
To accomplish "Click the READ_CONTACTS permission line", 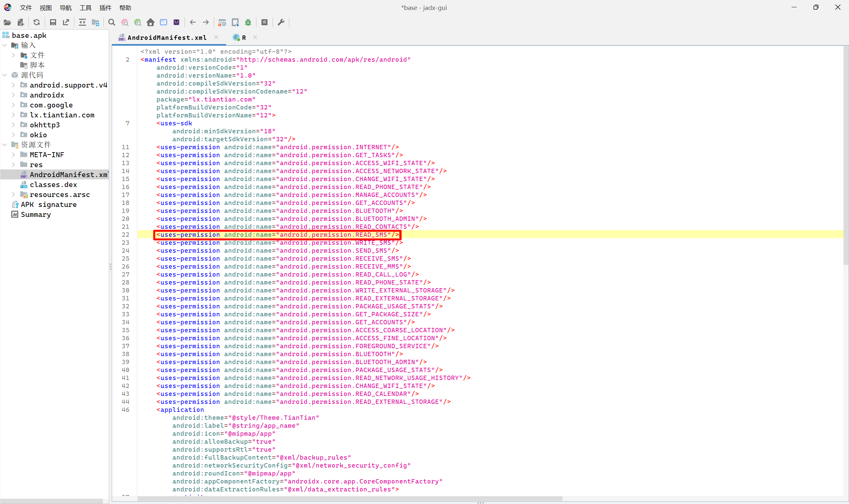I will tap(287, 227).
